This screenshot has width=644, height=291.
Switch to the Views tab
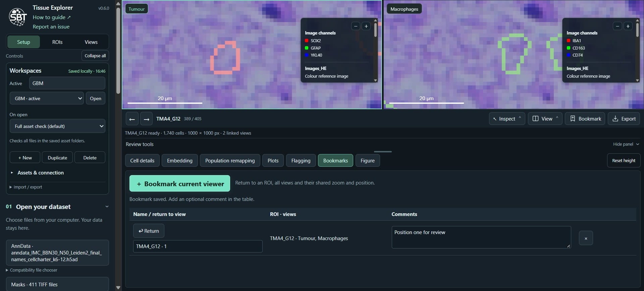point(91,42)
